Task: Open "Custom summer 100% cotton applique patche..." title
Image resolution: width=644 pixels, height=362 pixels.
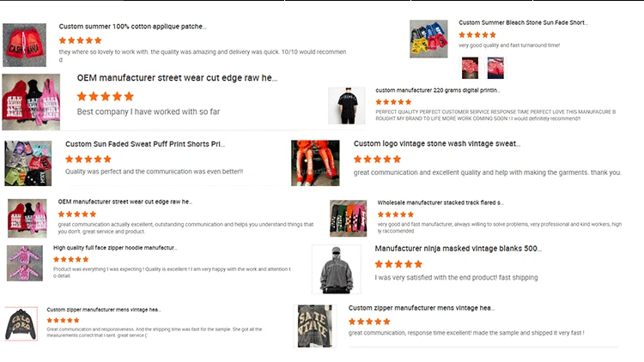Action: click(132, 27)
